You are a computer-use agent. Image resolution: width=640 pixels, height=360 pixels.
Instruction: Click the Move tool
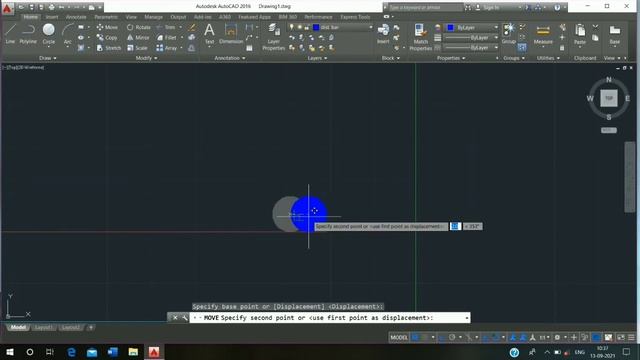pyautogui.click(x=107, y=27)
